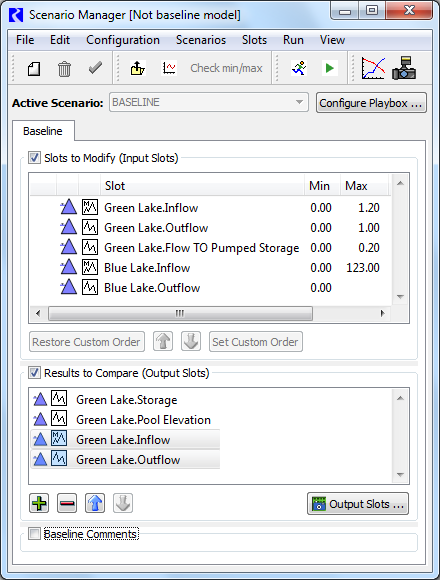
Task: Open the Active Scenario BASELINE dropdown
Action: click(209, 102)
